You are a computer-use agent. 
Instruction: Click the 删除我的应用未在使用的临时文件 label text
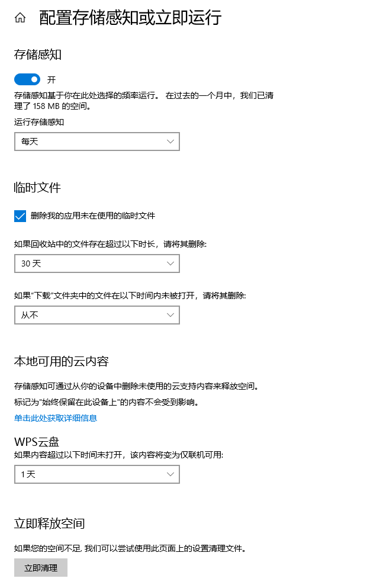tap(92, 216)
